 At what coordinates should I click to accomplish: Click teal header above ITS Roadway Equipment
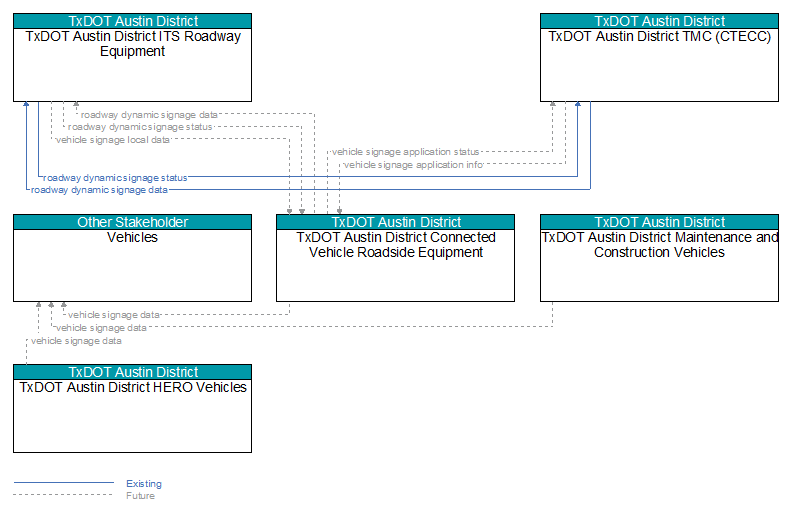coord(132,21)
